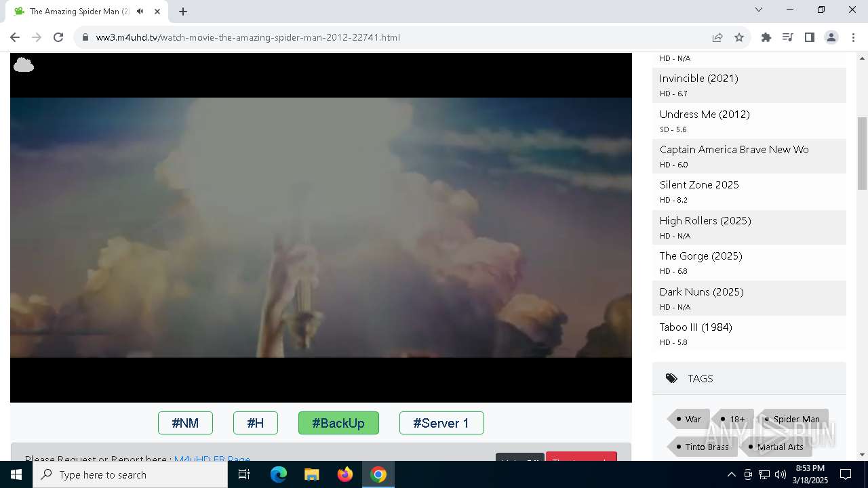
Task: Select the Tinto Brass tag
Action: point(703,447)
